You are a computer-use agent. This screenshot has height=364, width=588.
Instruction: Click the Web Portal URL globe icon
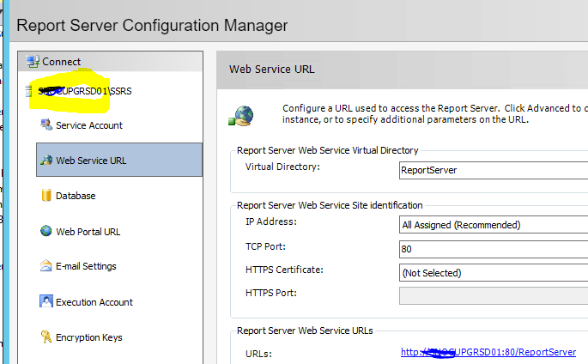(x=46, y=231)
